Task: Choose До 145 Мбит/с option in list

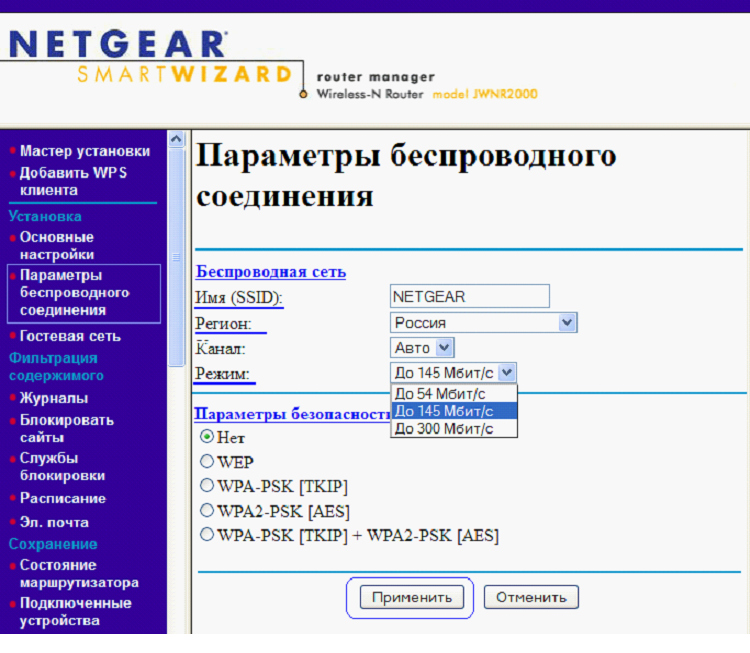Action: pyautogui.click(x=454, y=411)
